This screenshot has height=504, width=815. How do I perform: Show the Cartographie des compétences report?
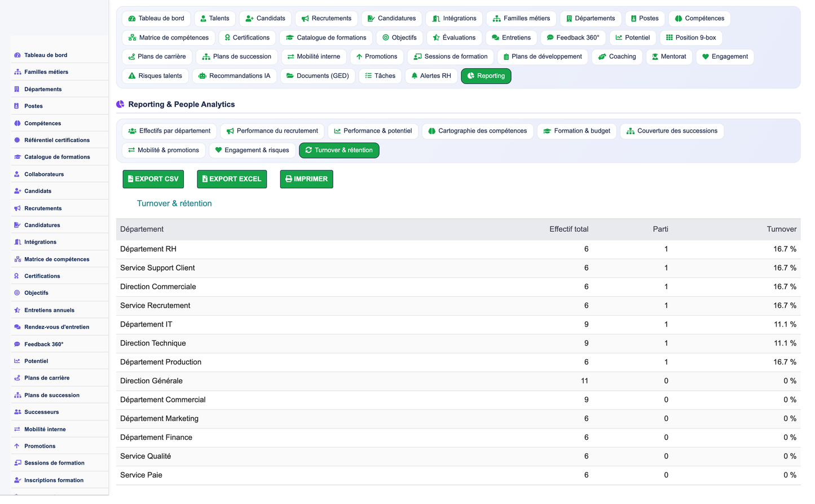pos(478,131)
